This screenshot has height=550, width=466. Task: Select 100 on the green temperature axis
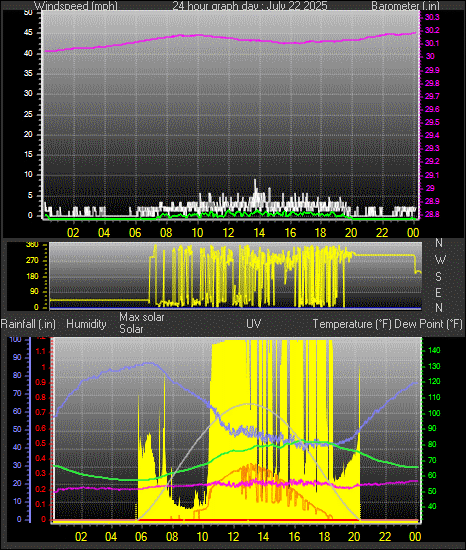(434, 413)
